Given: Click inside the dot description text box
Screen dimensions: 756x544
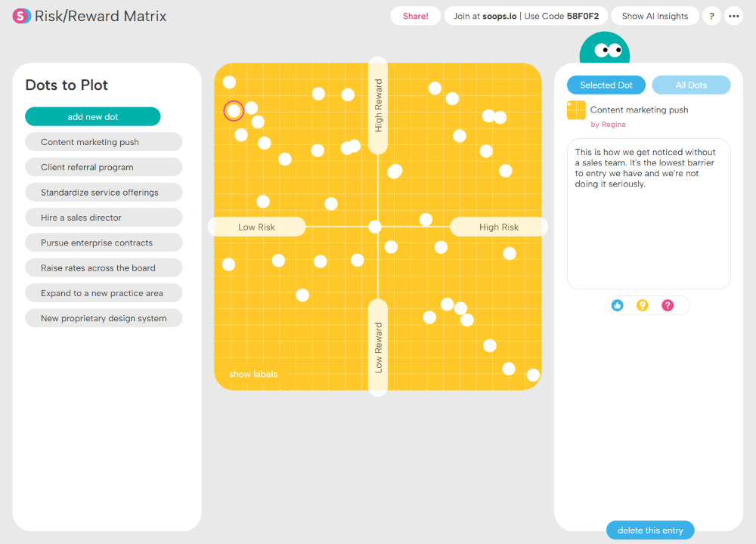Looking at the screenshot, I should click(x=648, y=214).
